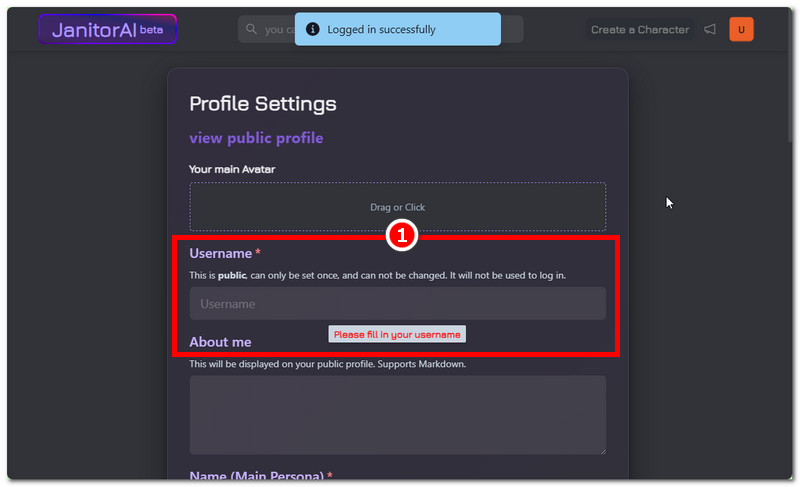This screenshot has height=487, width=800.
Task: Click the Username field label
Action: [x=220, y=254]
